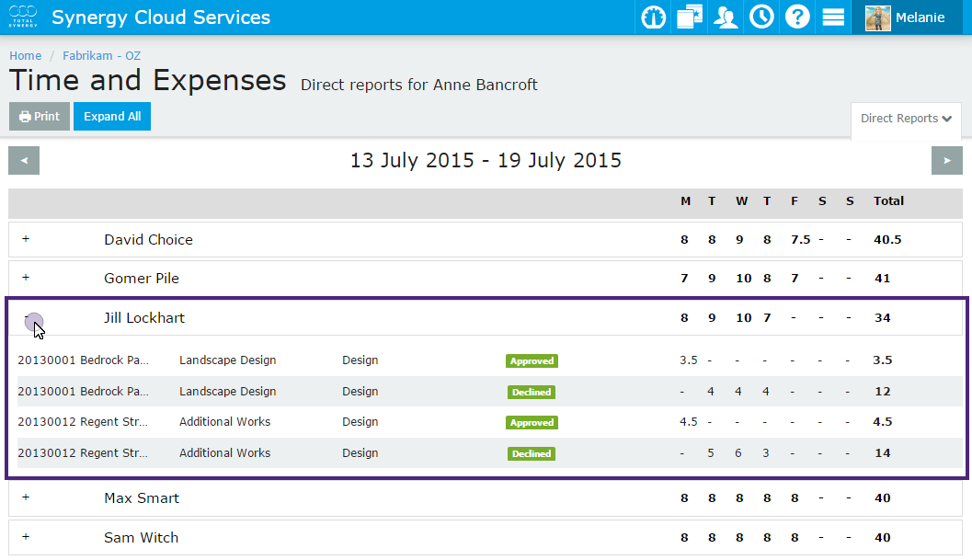Viewport: 972px width, 560px height.
Task: Click the Expand All button
Action: [x=112, y=117]
